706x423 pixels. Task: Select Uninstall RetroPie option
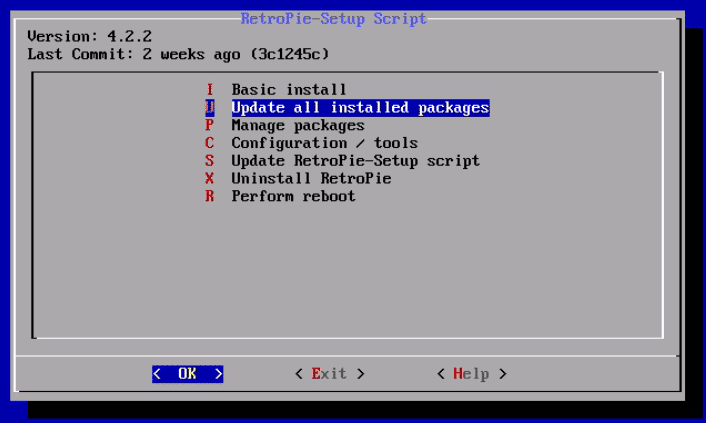click(298, 178)
